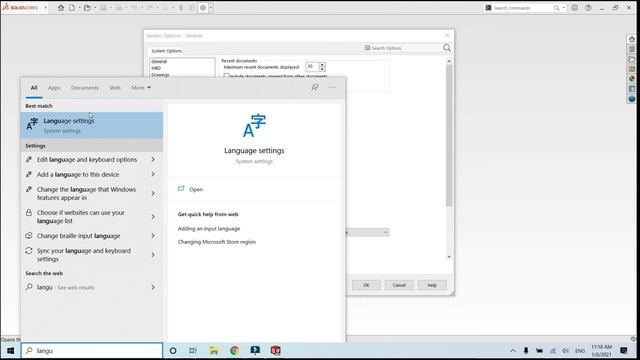Open Custom Properties task pane tab
Viewport: 640px width, 360px height.
click(632, 89)
